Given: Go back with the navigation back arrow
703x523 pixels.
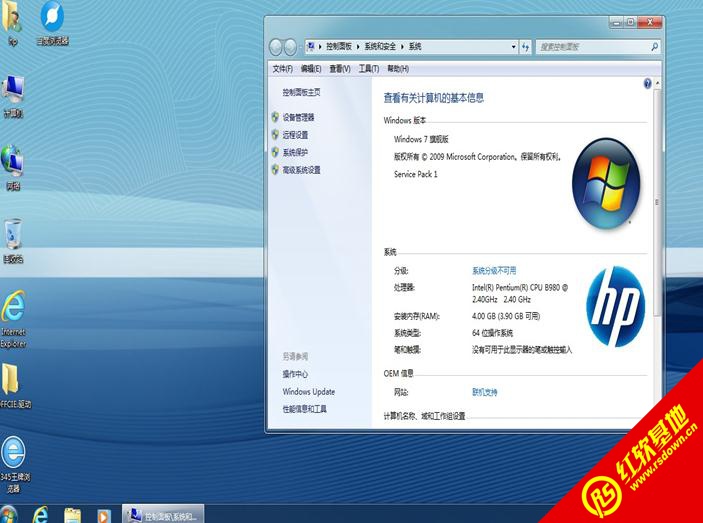Looking at the screenshot, I should click(x=276, y=47).
